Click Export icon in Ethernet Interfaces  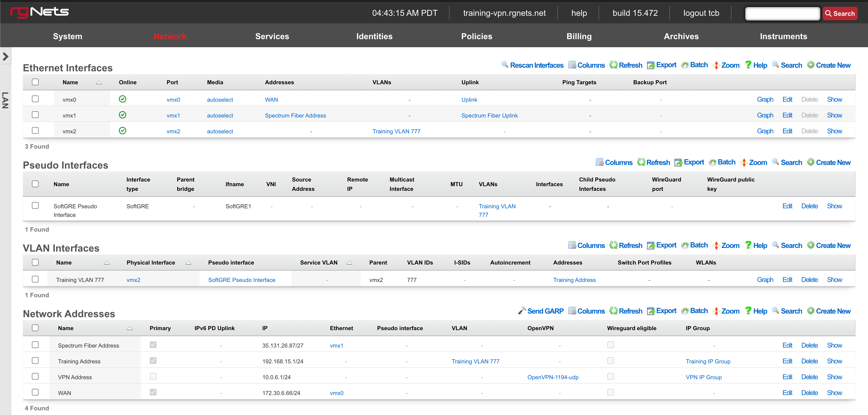(651, 65)
